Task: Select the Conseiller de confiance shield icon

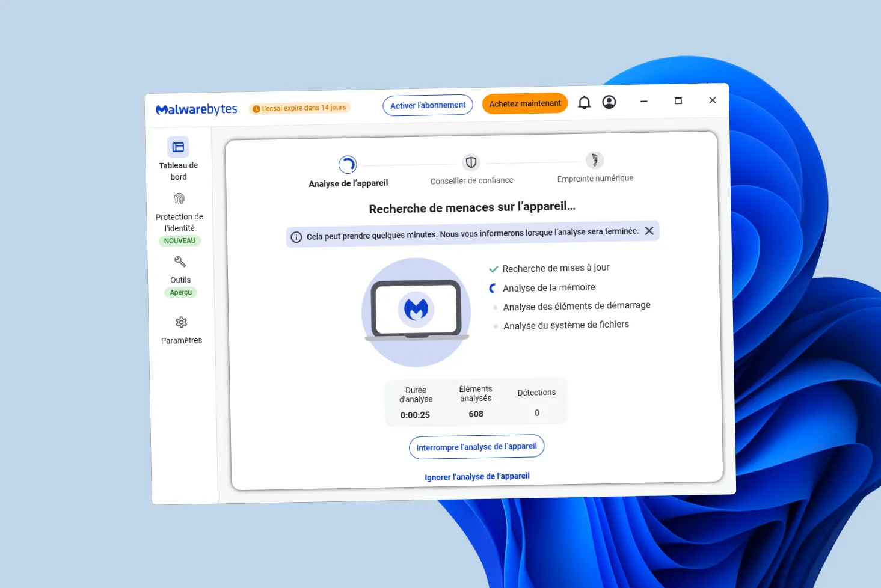Action: point(471,162)
